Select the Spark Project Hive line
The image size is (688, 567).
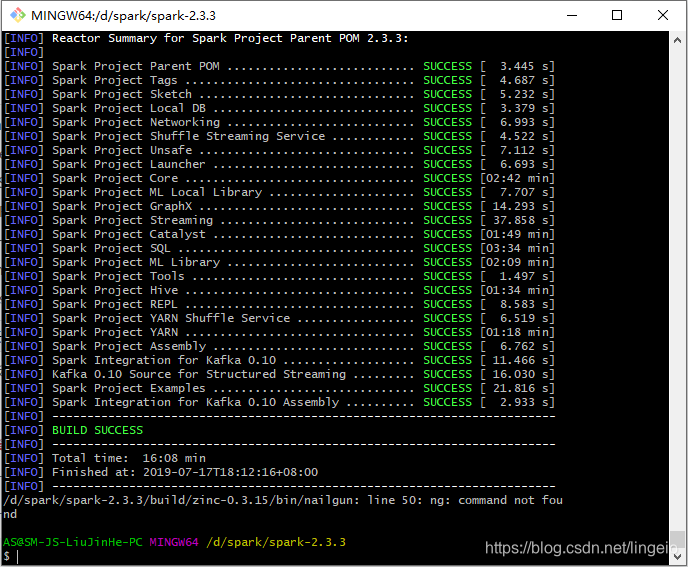[280, 291]
